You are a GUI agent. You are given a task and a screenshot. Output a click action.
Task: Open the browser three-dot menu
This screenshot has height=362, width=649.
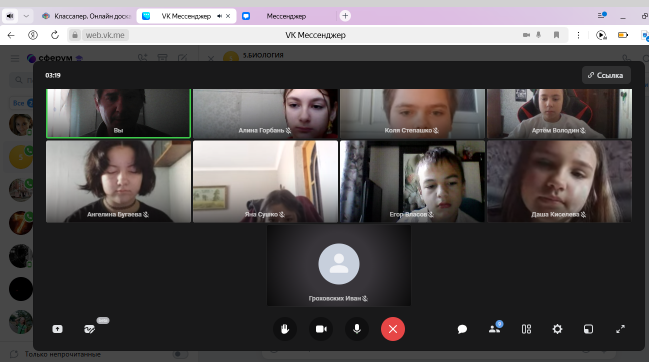[x=578, y=35]
